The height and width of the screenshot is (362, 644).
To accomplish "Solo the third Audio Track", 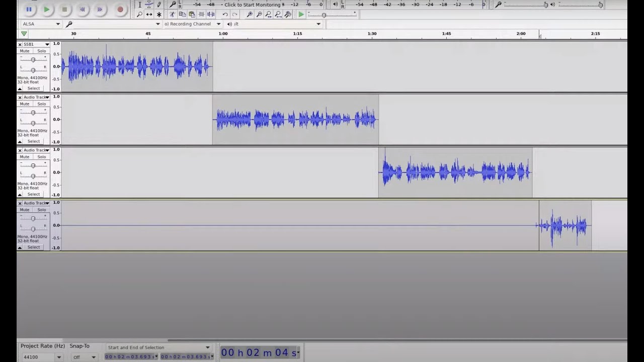I will [x=41, y=156].
